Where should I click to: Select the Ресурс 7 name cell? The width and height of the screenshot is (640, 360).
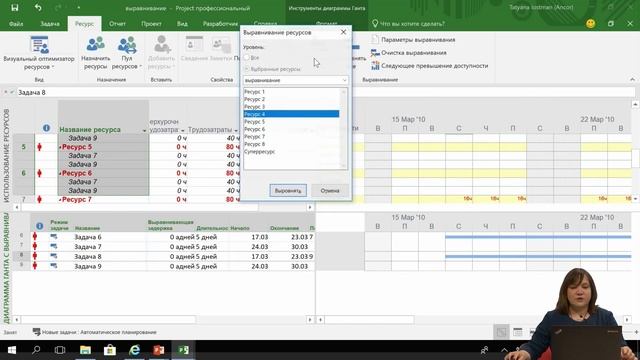click(x=104, y=200)
